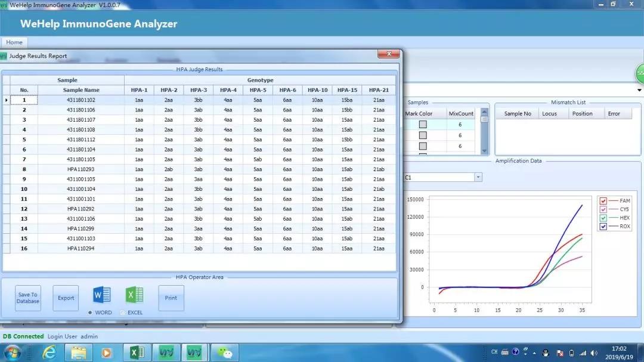Open Excel from the taskbar
The image size is (644, 362).
tap(137, 352)
